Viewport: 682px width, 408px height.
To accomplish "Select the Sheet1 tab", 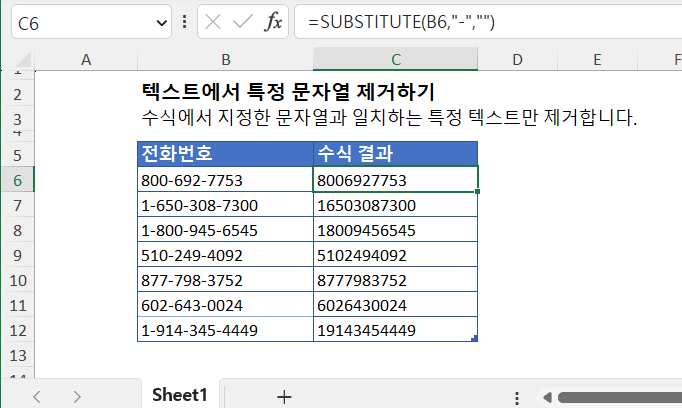I will coord(180,395).
